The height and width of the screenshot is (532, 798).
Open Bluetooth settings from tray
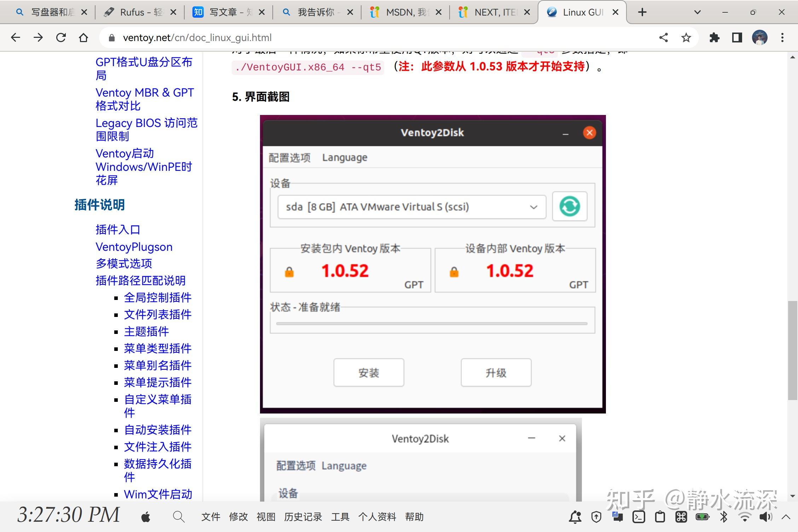pos(724,517)
